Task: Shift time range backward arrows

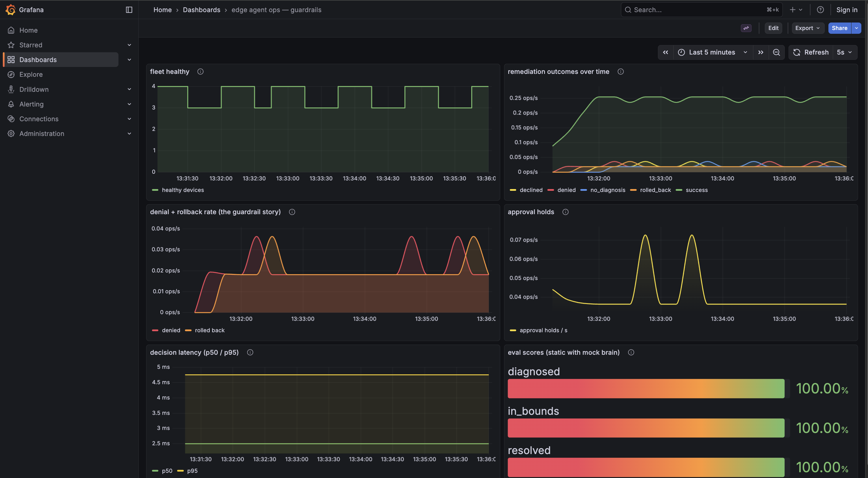Action: (x=665, y=53)
